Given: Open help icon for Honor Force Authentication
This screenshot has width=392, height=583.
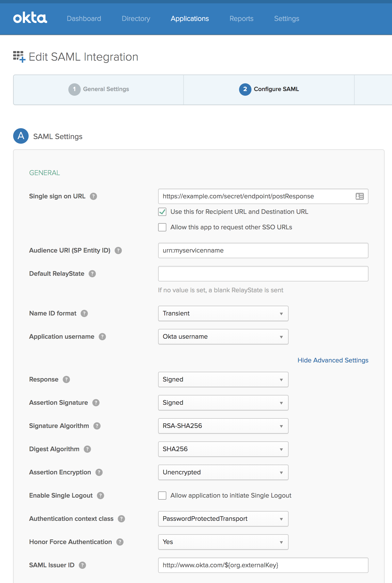Looking at the screenshot, I should click(120, 542).
